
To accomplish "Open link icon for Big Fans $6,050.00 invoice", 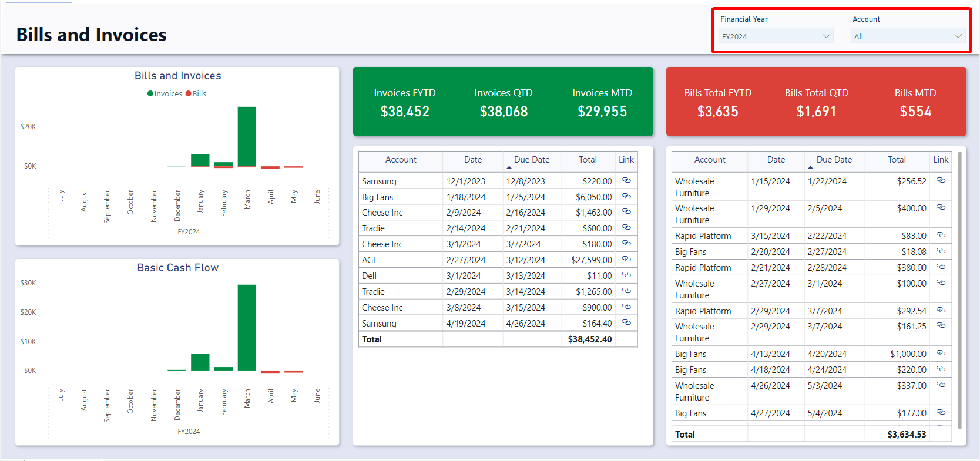I will (626, 196).
